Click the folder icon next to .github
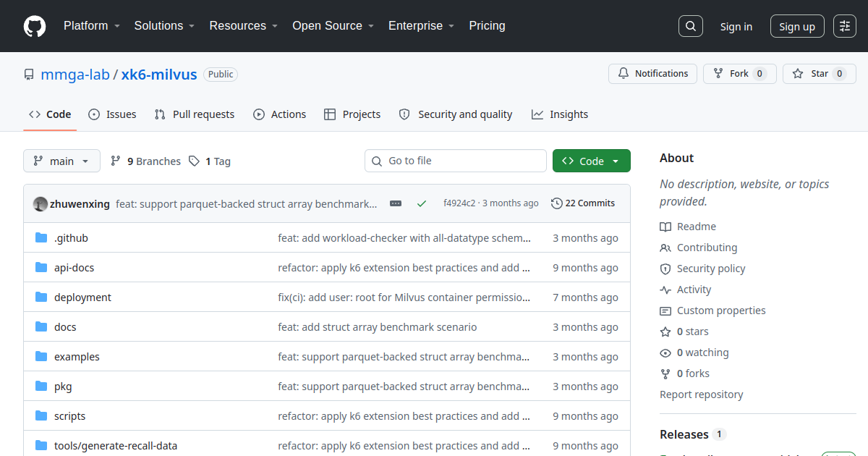868x456 pixels. pyautogui.click(x=41, y=238)
